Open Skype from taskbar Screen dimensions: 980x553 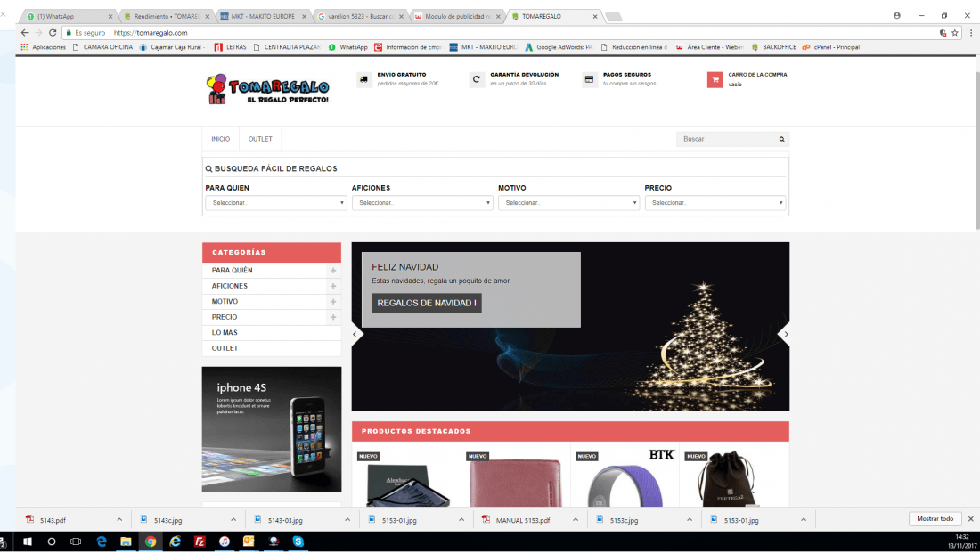coord(298,541)
